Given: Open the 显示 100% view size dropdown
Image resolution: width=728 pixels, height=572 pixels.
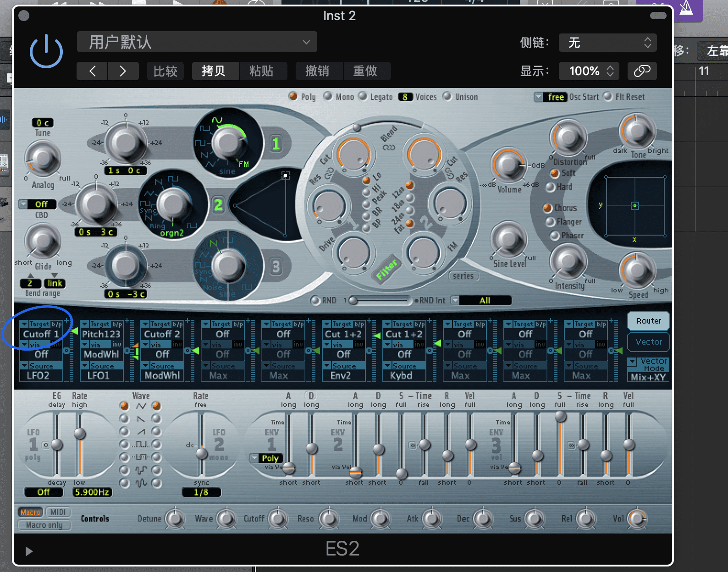Looking at the screenshot, I should [x=589, y=71].
